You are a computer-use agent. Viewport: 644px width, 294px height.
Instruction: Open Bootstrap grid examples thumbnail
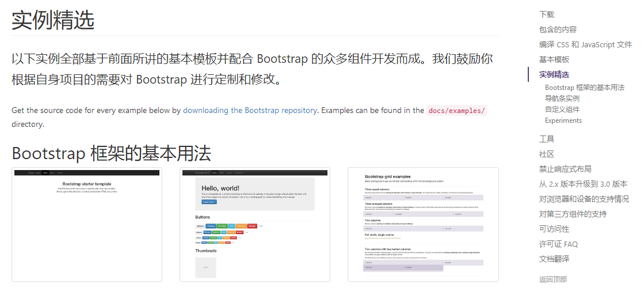pyautogui.click(x=423, y=224)
